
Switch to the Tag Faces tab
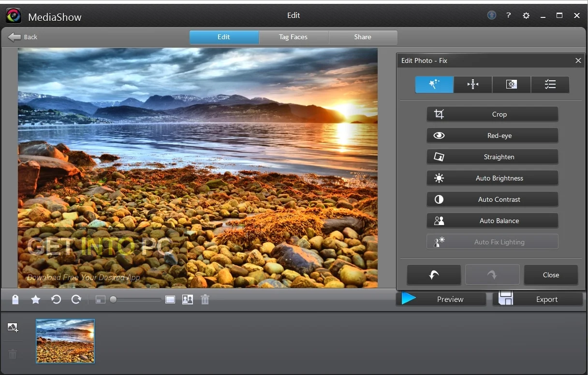point(294,37)
